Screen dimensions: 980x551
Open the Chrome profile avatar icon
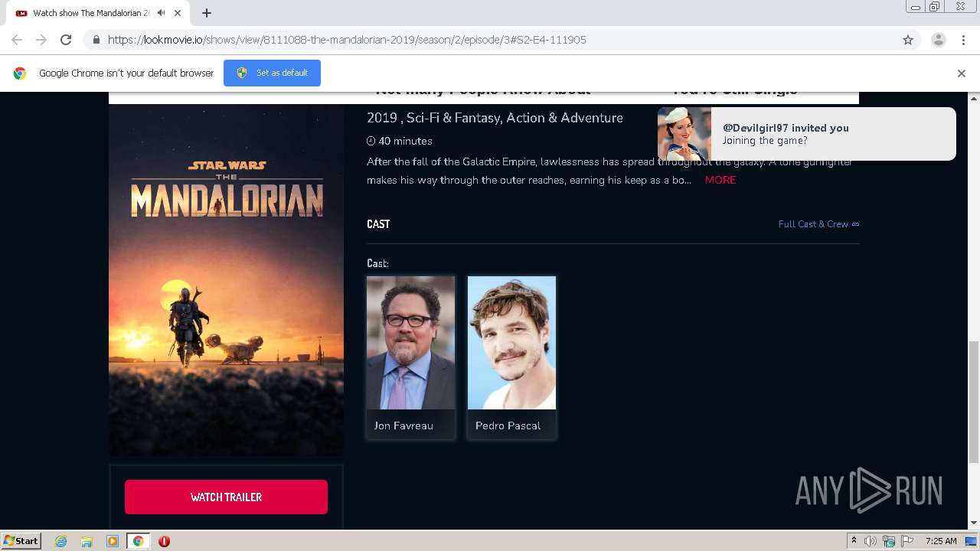pos(938,40)
